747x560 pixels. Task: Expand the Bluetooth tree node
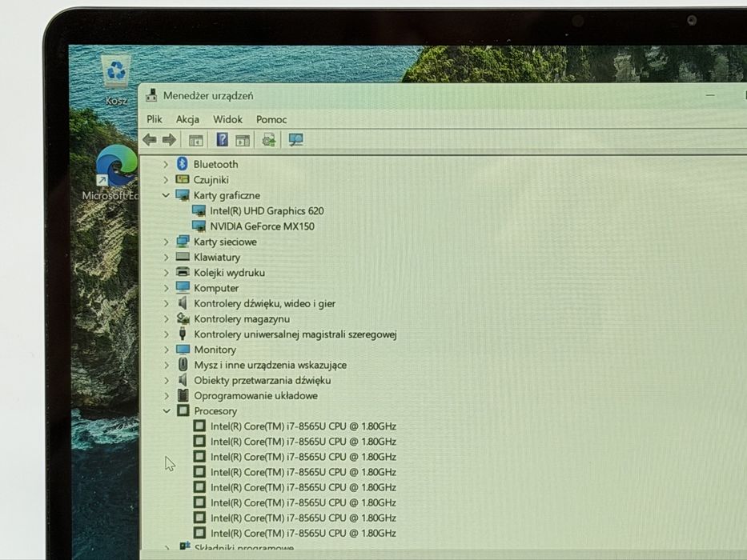[166, 164]
